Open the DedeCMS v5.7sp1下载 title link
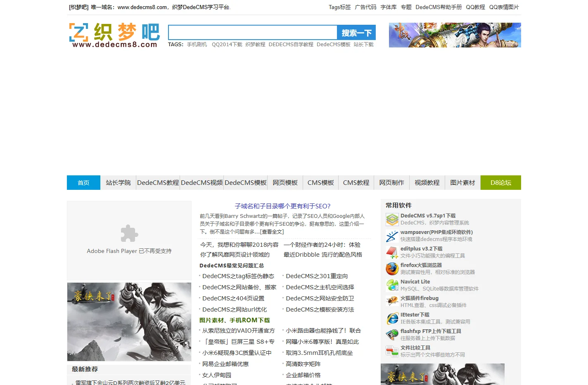This screenshot has width=588, height=385. (428, 216)
